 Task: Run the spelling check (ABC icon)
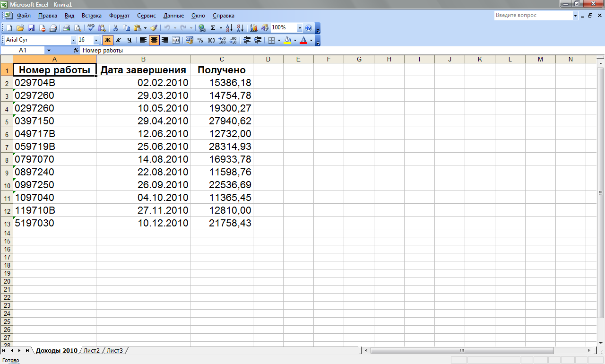(91, 28)
